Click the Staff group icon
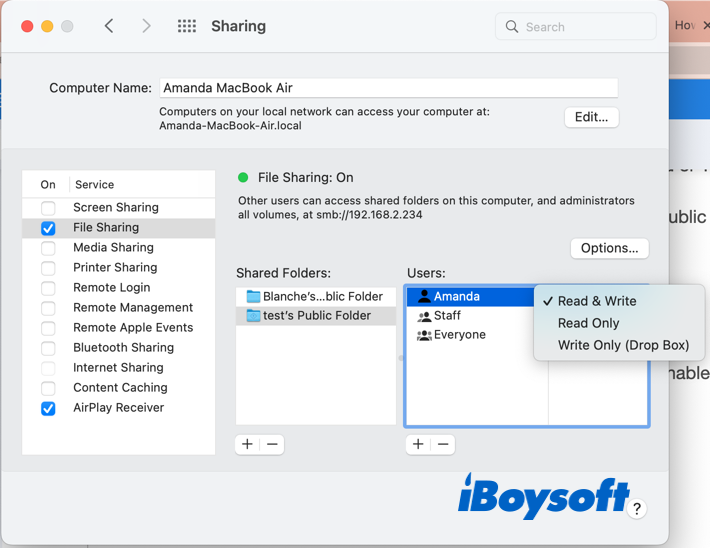 424,316
